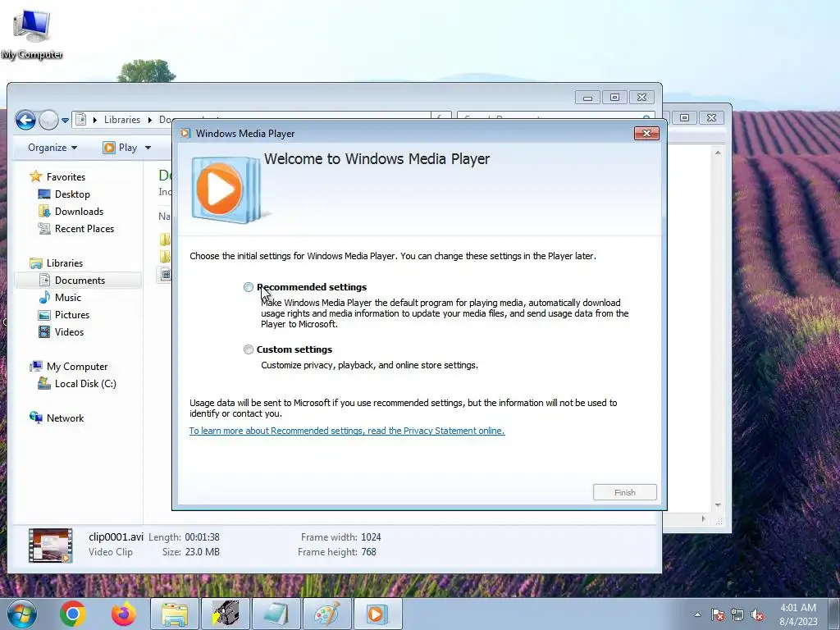
Task: Click the muted volume tray icon
Action: pyautogui.click(x=757, y=614)
